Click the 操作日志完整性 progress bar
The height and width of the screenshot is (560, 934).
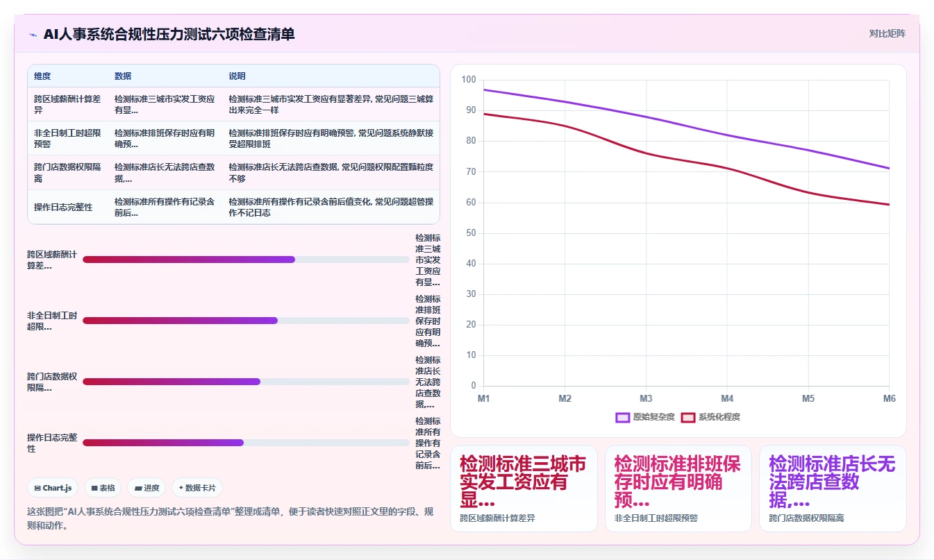(x=246, y=443)
